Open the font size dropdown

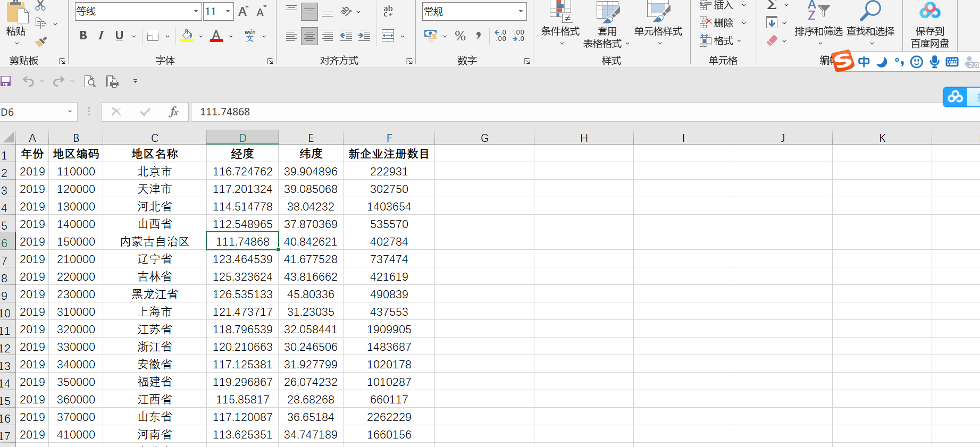[x=228, y=11]
